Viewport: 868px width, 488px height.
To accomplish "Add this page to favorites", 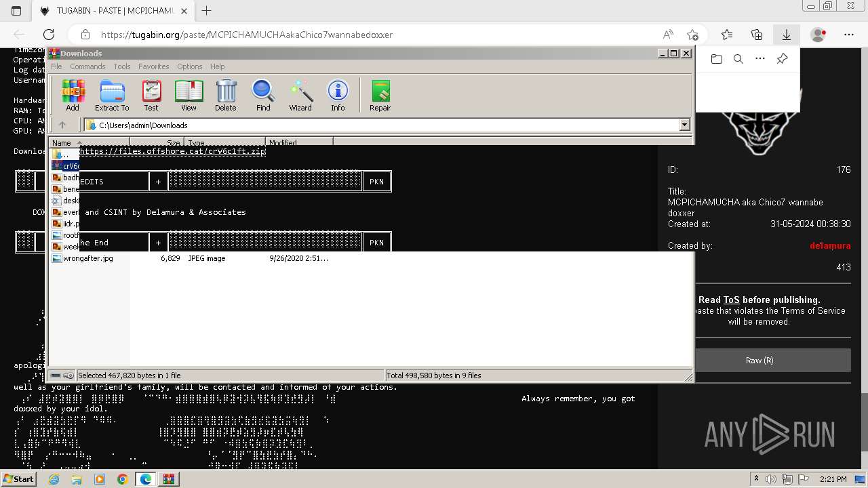I will click(692, 35).
